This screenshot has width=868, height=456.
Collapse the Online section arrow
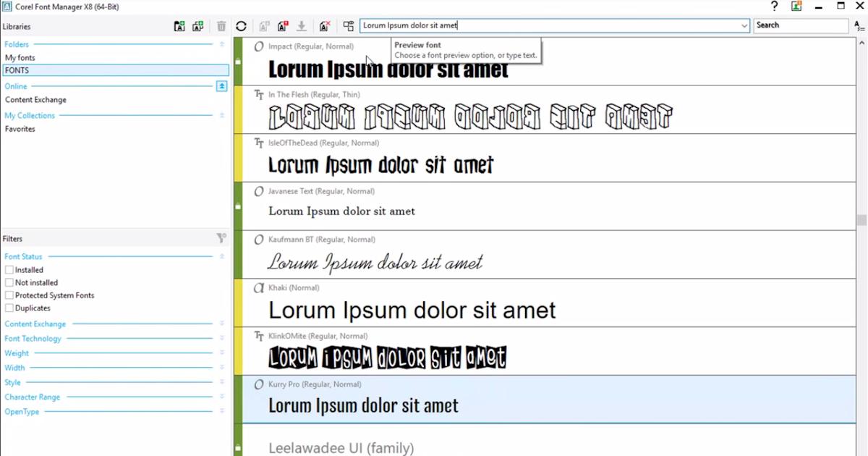(222, 86)
